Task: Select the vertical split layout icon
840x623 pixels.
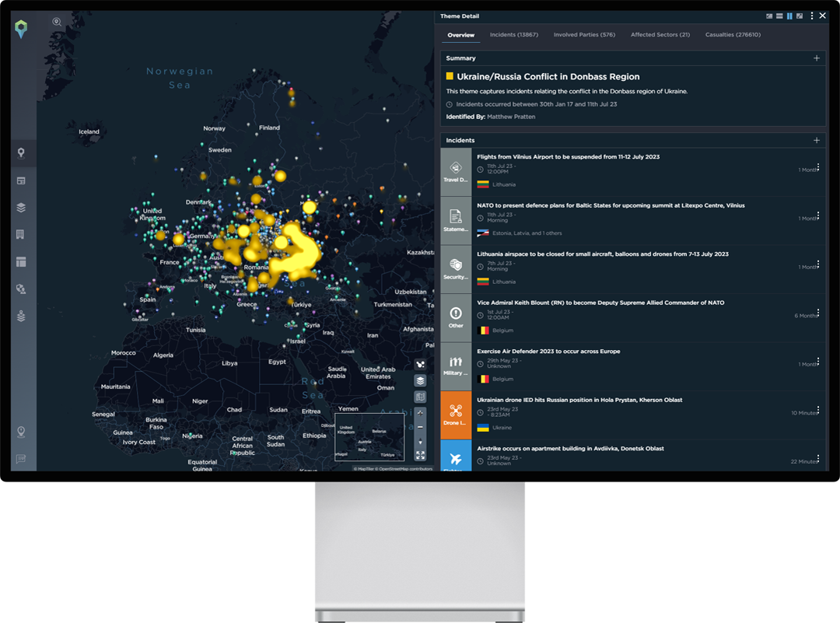Action: click(x=789, y=16)
